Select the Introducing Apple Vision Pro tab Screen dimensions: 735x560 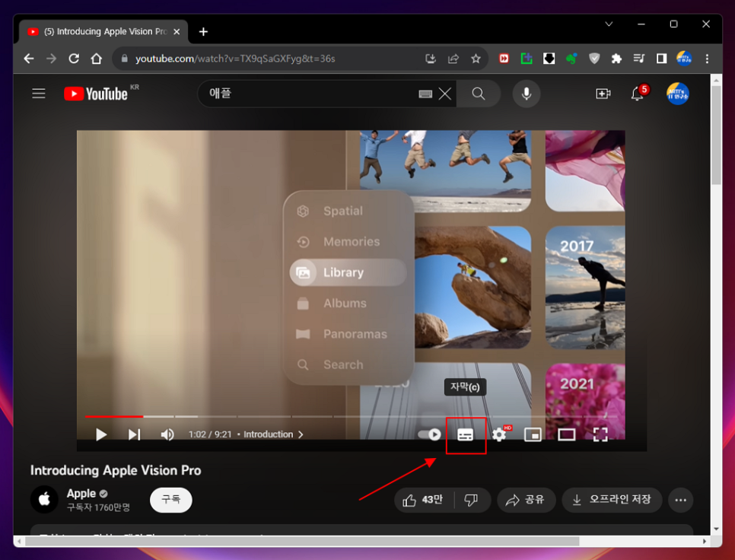coord(103,32)
